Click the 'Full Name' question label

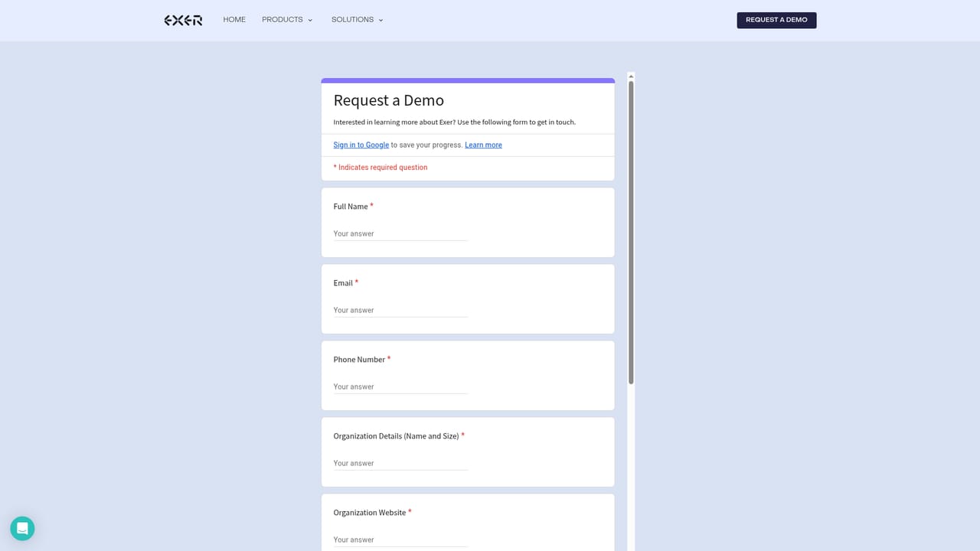(351, 207)
